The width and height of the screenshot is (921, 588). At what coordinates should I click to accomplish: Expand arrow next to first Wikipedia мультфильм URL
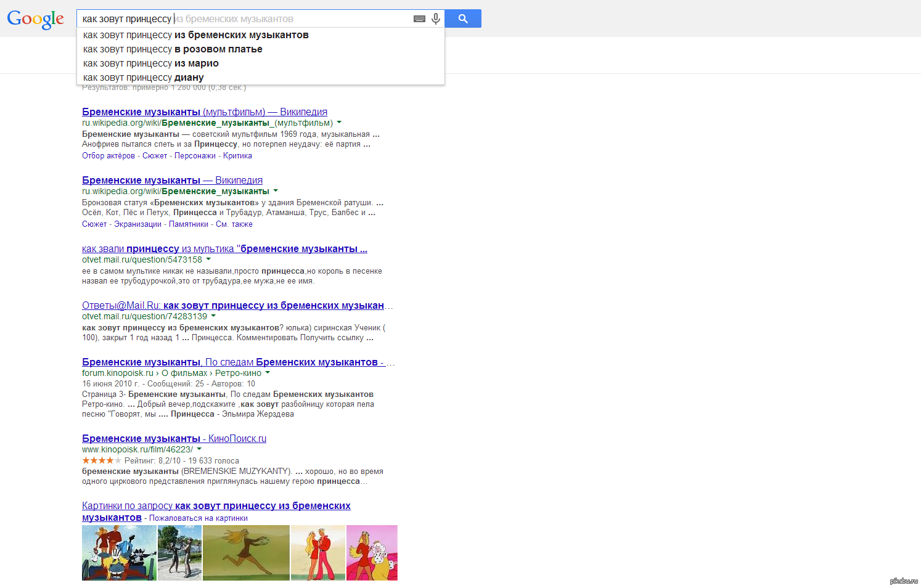tap(339, 123)
